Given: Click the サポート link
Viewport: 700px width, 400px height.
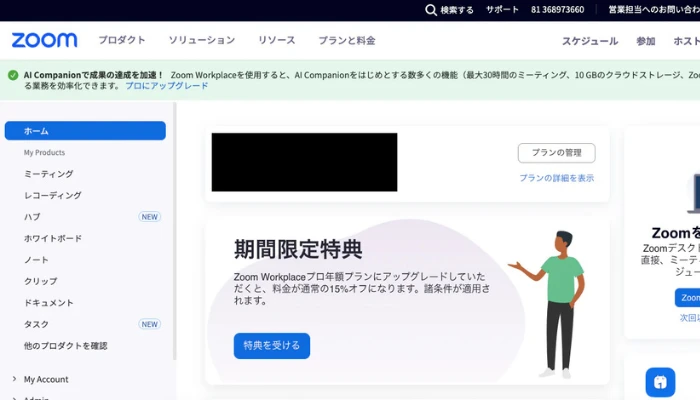Looking at the screenshot, I should tap(502, 9).
